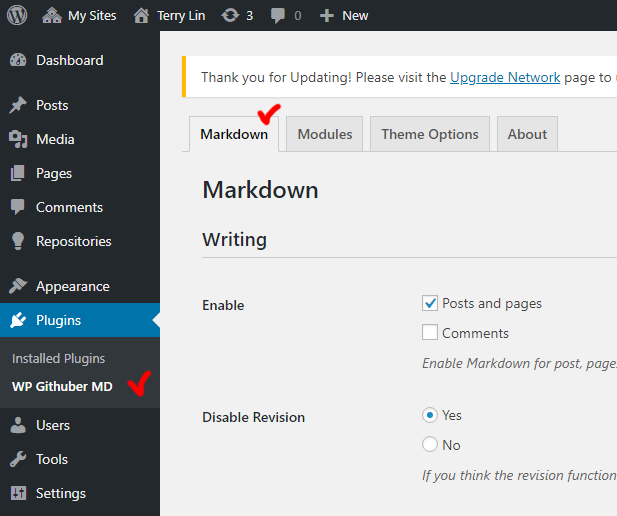The height and width of the screenshot is (516, 617).
Task: Click the Plugins plug icon
Action: [18, 320]
